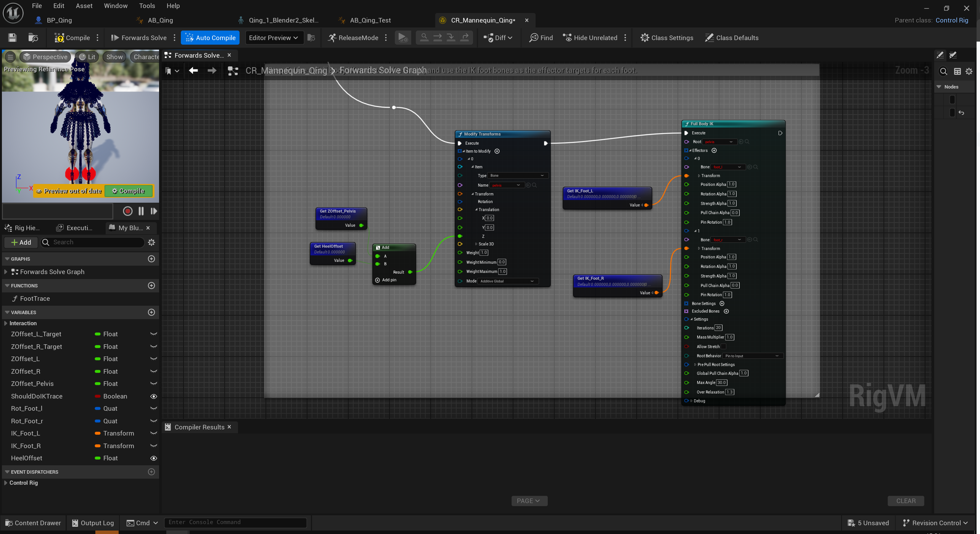Screen dimensions: 980x534
Task: Toggle HeelOffset variable eye visibility
Action: [x=153, y=458]
